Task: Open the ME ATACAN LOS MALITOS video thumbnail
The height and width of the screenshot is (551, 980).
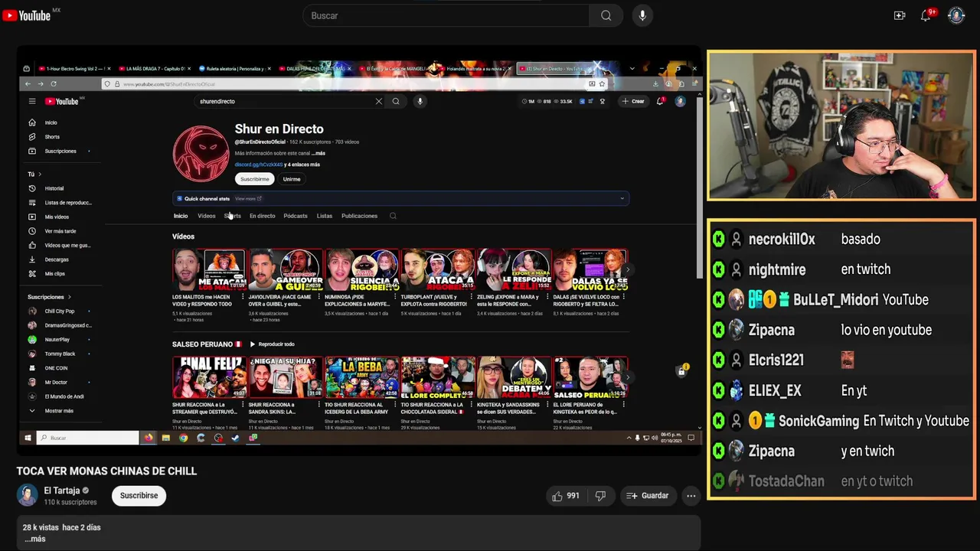Action: pos(209,270)
